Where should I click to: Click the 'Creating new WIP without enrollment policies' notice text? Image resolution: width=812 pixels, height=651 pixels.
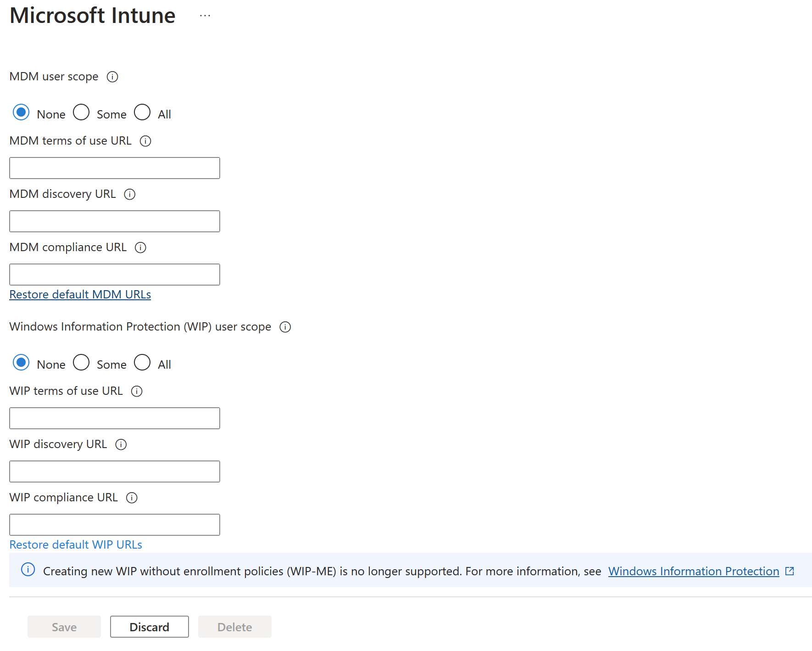(x=322, y=571)
